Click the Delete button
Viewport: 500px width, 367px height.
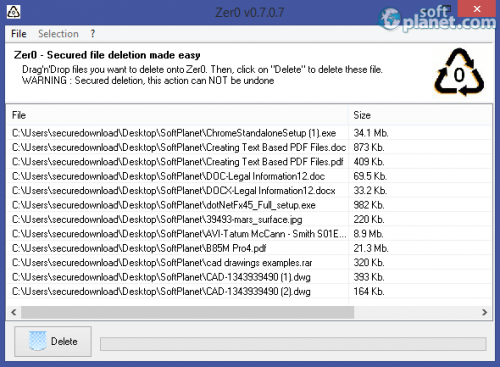53,341
